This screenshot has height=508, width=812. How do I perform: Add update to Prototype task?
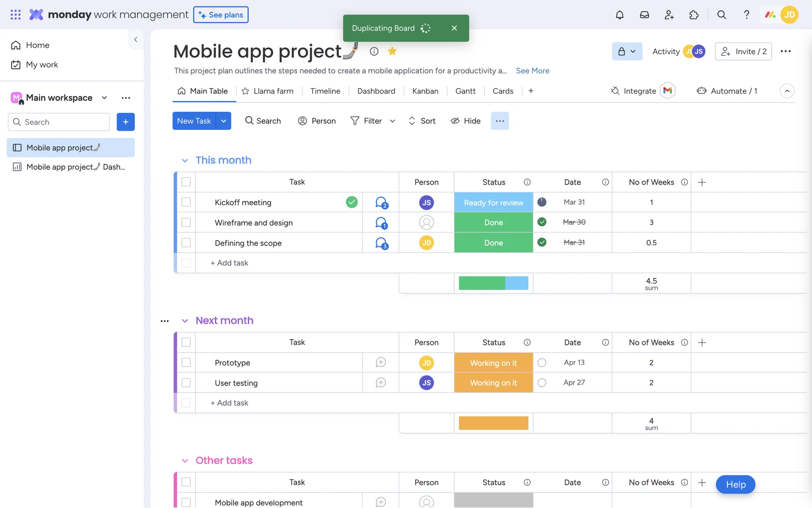381,362
